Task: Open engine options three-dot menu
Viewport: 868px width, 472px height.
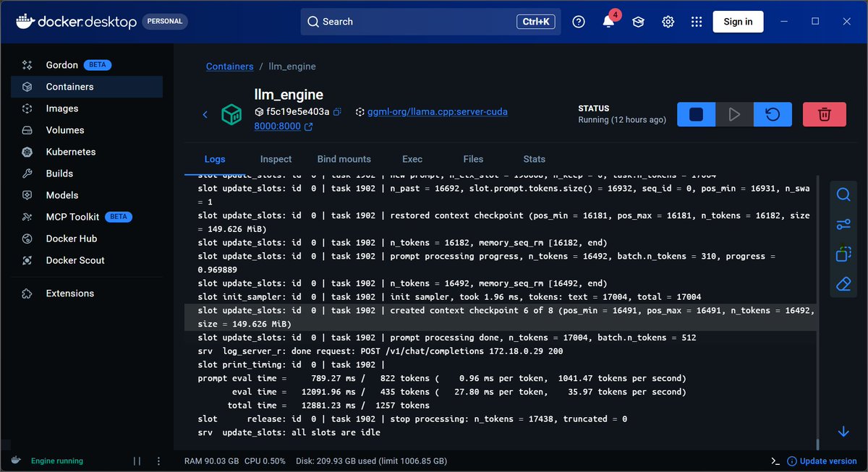Action: click(158, 461)
